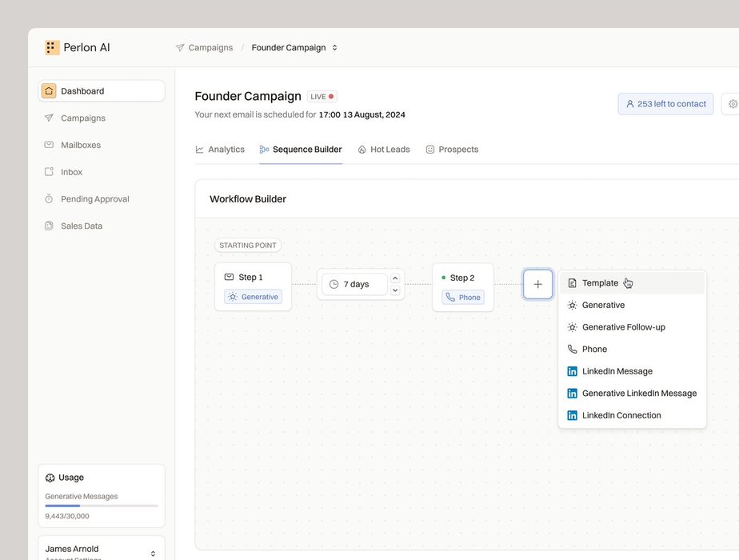Viewport: 739px width, 560px height.
Task: Click the Perlon AI logo icon
Action: (x=52, y=47)
